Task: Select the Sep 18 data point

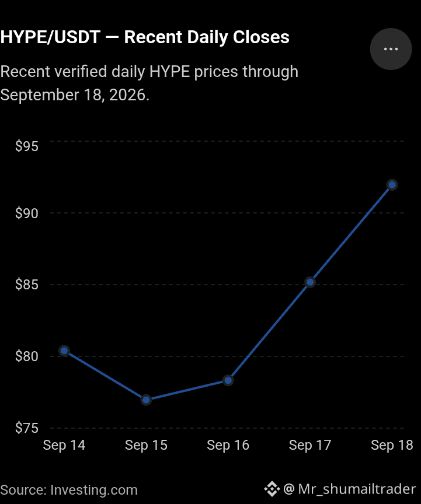Action: 392,185
